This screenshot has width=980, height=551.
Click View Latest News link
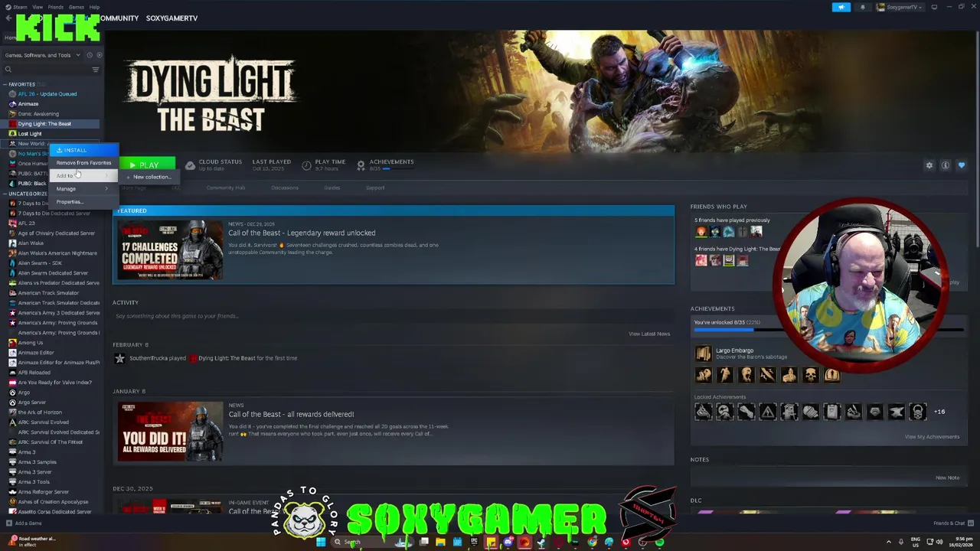point(649,334)
